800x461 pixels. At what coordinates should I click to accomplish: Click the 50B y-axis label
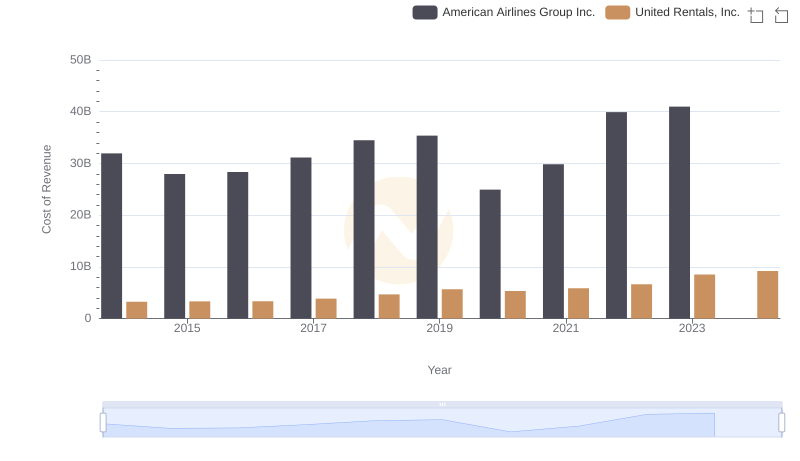(81, 60)
